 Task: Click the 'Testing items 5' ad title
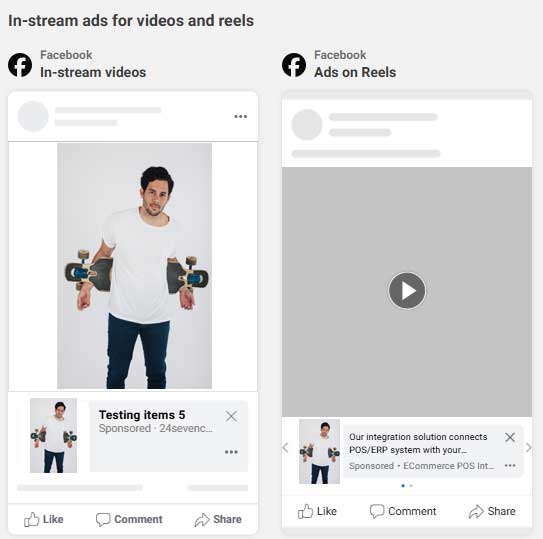[142, 415]
